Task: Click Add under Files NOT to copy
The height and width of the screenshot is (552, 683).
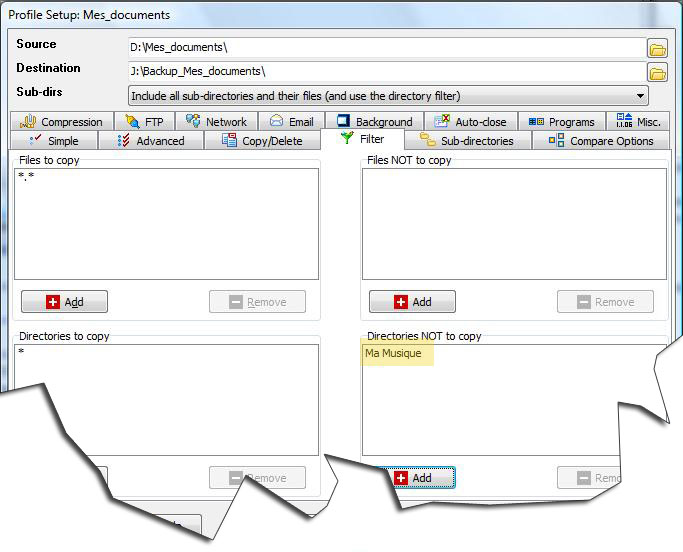Action: [x=412, y=302]
